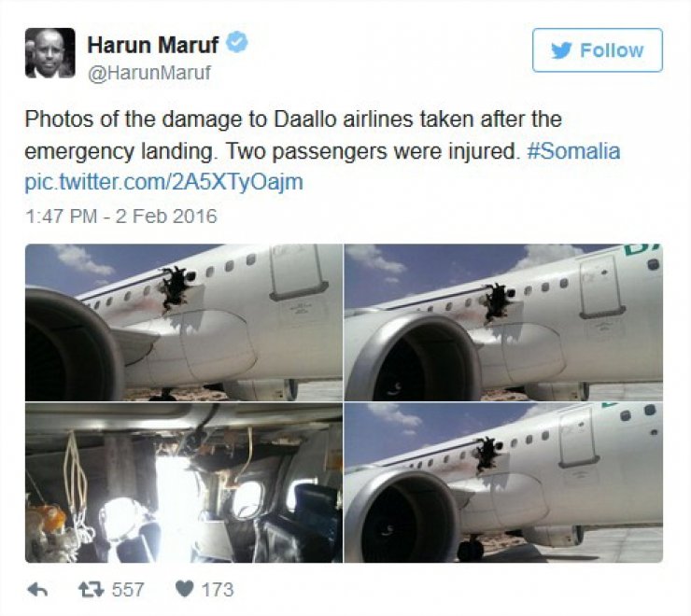Click the Twitter bird icon in Follow

coord(561,50)
